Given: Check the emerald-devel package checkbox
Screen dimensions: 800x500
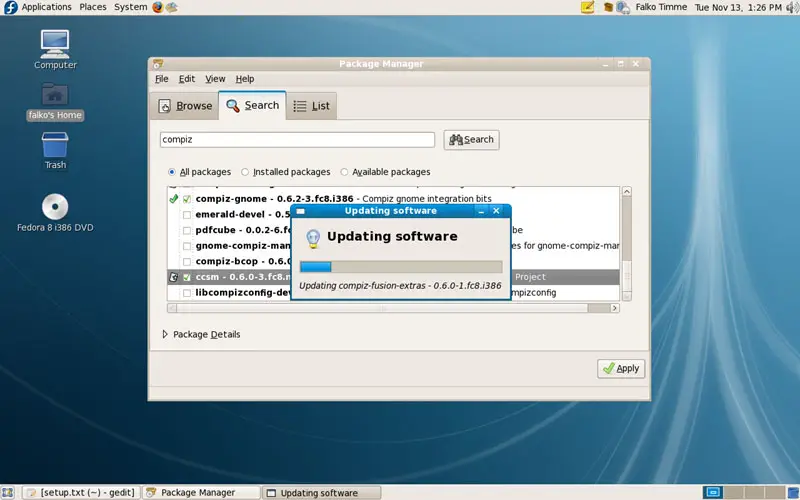Looking at the screenshot, I should [x=187, y=215].
